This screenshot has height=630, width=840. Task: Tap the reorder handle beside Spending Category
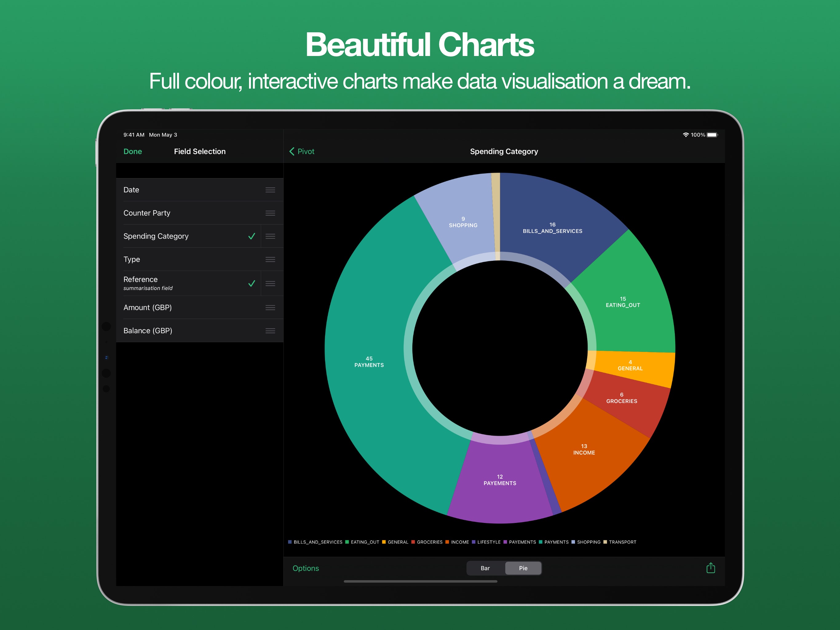(x=270, y=236)
